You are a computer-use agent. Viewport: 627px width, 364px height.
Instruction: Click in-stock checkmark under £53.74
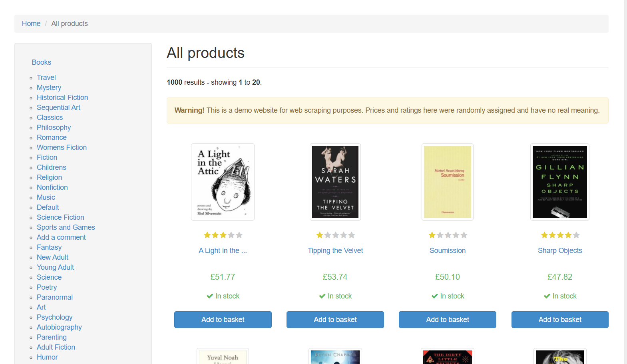click(322, 296)
